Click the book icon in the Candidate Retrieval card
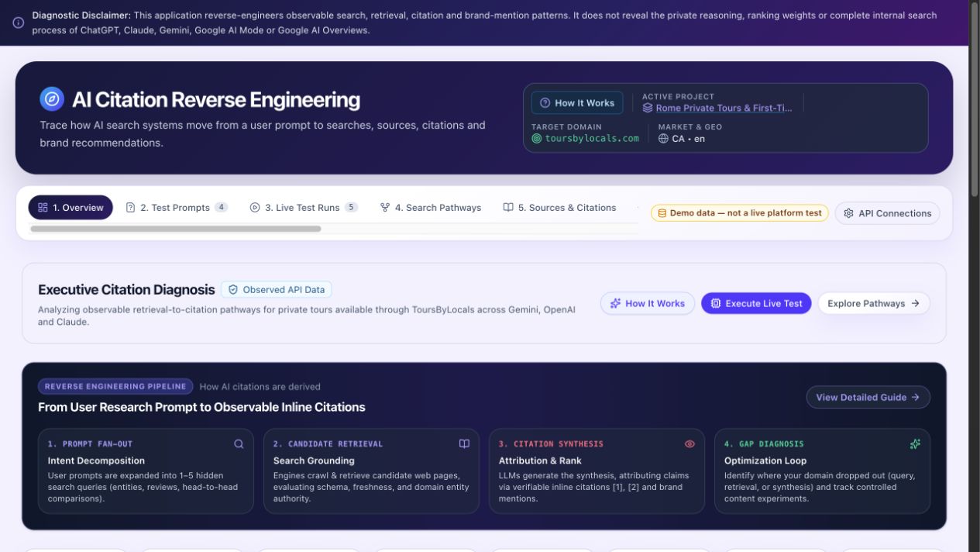 coord(464,444)
